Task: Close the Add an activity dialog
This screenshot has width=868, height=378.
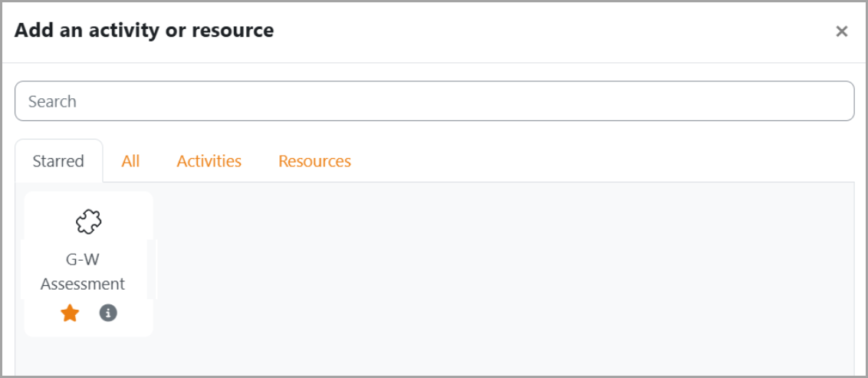Action: click(841, 31)
